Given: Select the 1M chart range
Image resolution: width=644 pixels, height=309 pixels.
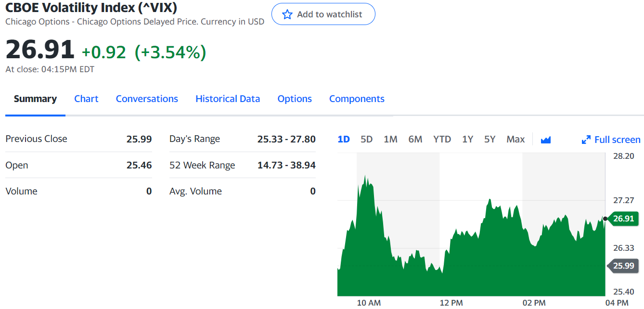Looking at the screenshot, I should pos(390,139).
